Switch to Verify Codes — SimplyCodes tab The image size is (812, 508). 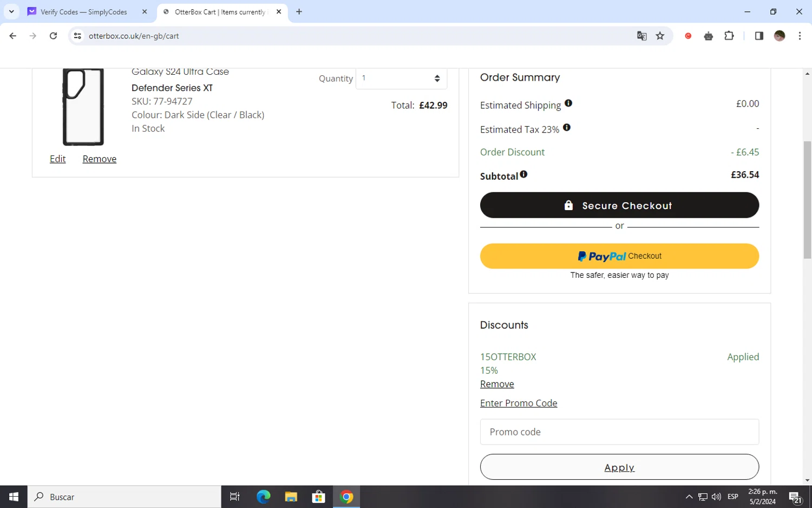click(x=84, y=11)
